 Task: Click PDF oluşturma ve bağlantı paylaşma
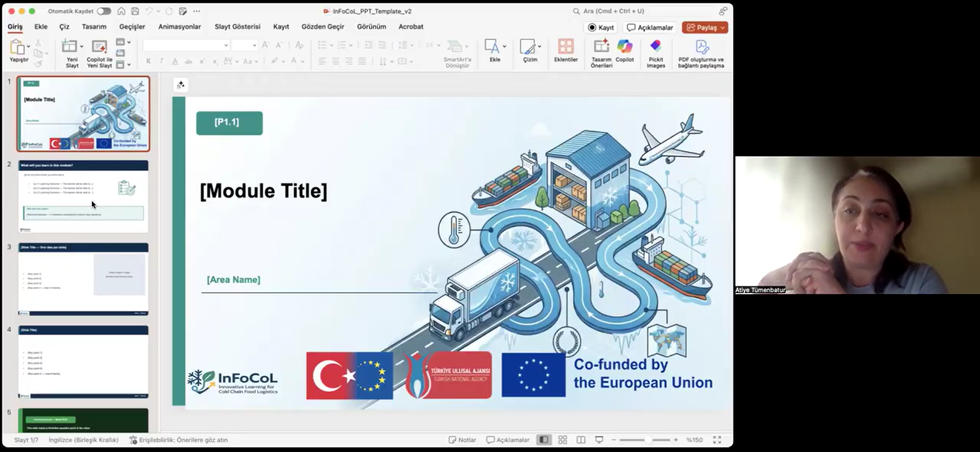click(701, 53)
